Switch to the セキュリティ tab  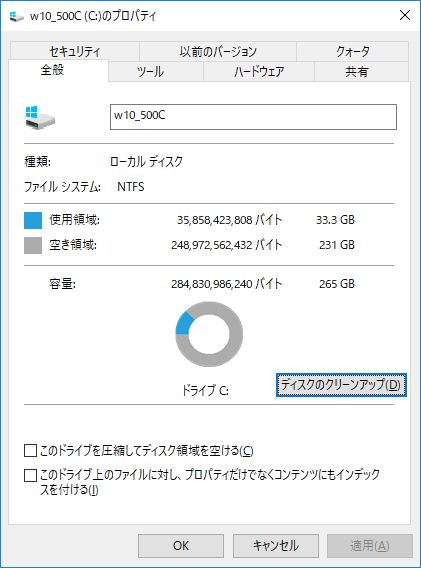tap(75, 51)
